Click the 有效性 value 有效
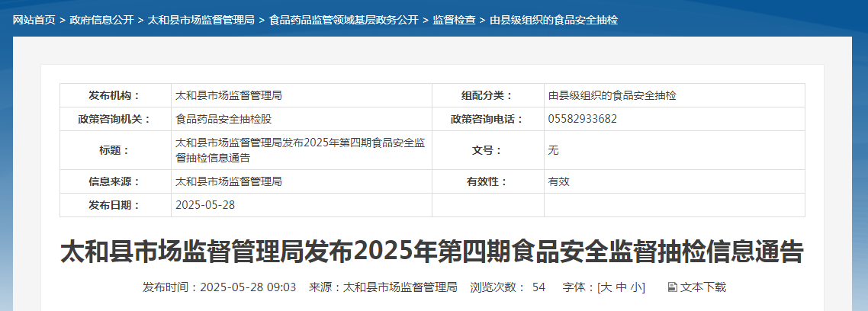 pos(558,181)
